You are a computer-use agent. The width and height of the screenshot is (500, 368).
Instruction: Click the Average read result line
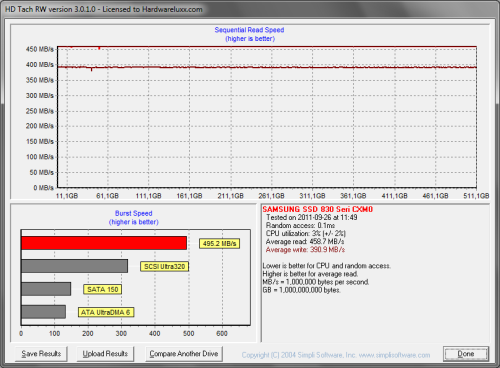[x=305, y=241]
